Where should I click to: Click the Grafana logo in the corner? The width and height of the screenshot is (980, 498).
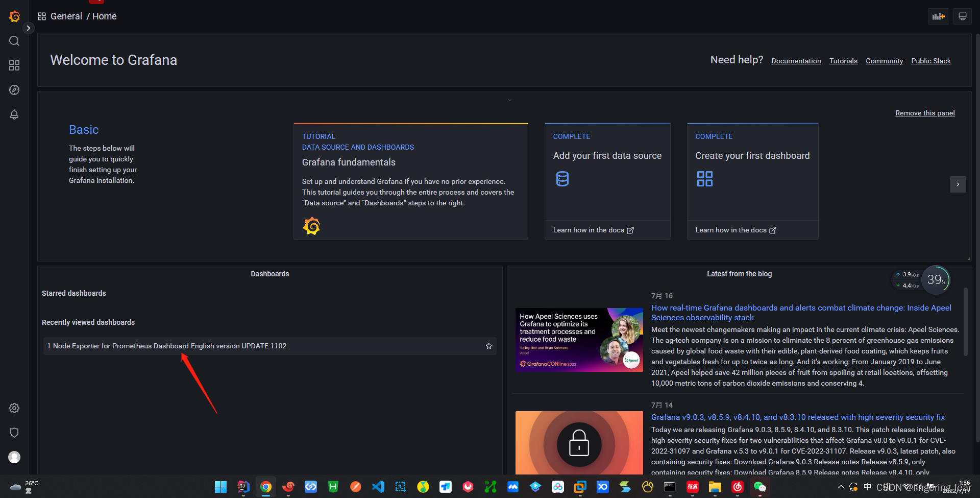[x=14, y=16]
